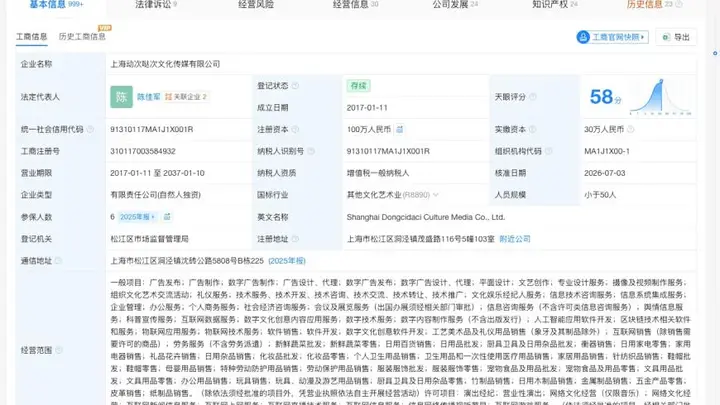Click the 增值税一般纳税人 value
The width and height of the screenshot is (720, 405).
pyautogui.click(x=378, y=173)
